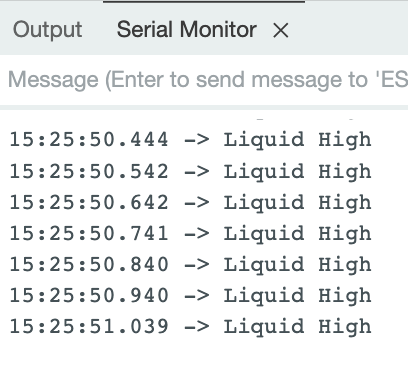Image resolution: width=408 pixels, height=365 pixels.
Task: Select the Serial Monitor tab
Action: (187, 29)
